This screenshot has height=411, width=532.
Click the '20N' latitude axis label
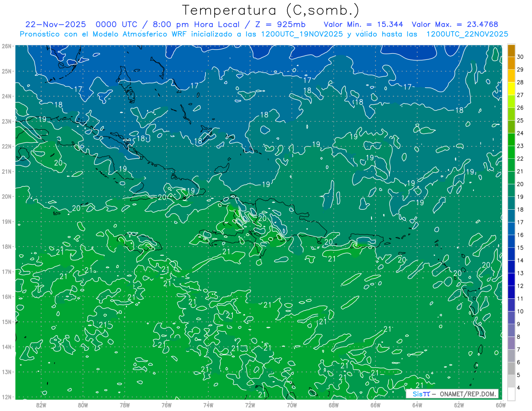point(7,196)
